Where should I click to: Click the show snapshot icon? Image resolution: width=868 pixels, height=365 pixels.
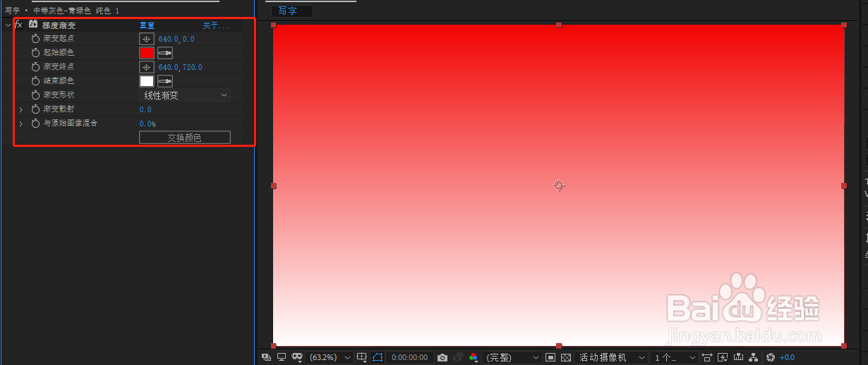click(457, 358)
